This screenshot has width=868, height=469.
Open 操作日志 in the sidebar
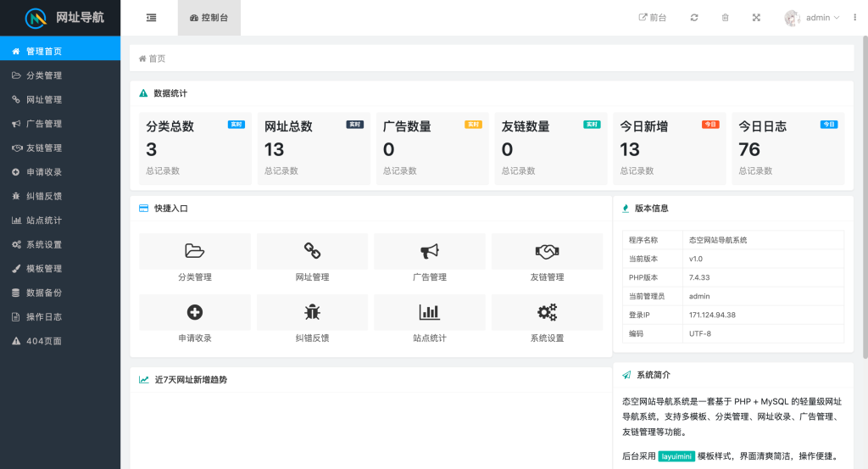click(x=60, y=316)
